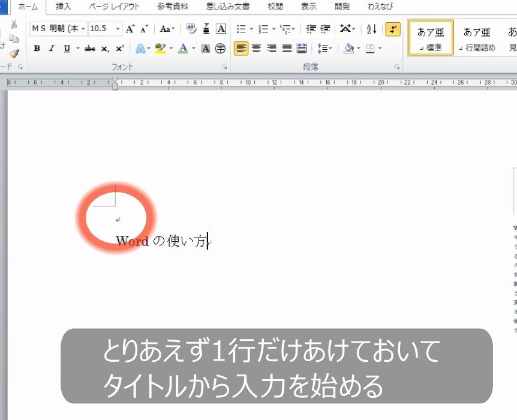Open the Font dialog launcher

(x=224, y=67)
